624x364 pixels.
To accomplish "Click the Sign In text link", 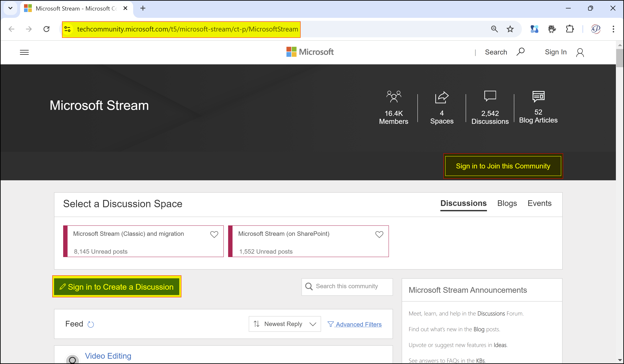I will coord(556,52).
